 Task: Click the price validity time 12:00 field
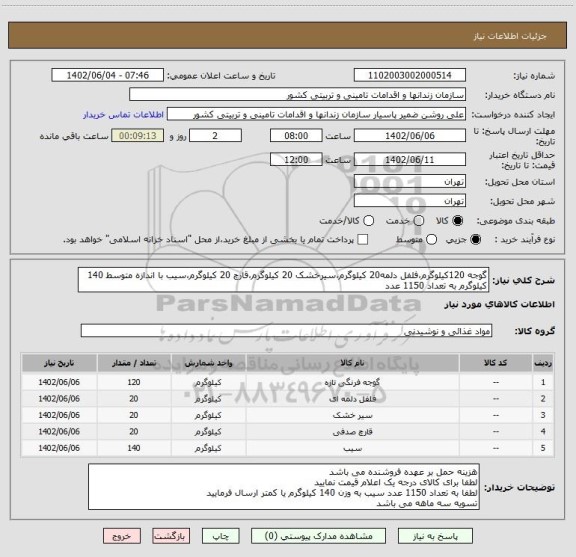pos(296,159)
